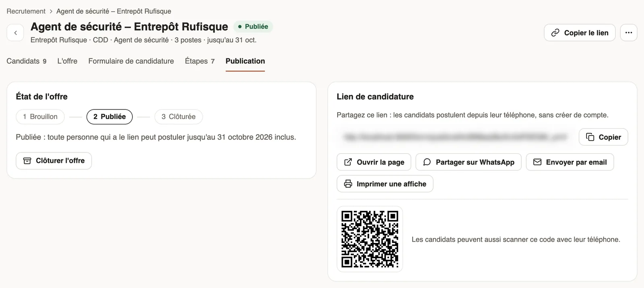Click the Copier button next to the link

(603, 137)
